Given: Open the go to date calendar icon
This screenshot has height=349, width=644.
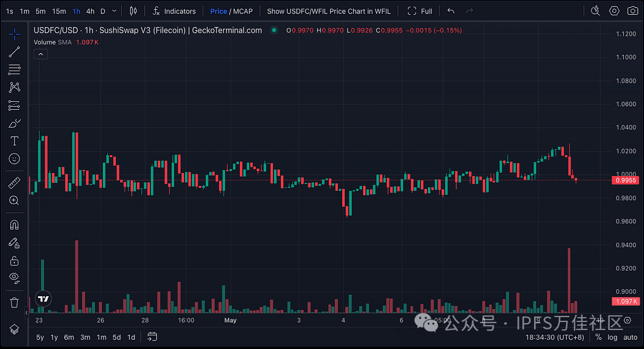Looking at the screenshot, I should (x=152, y=337).
